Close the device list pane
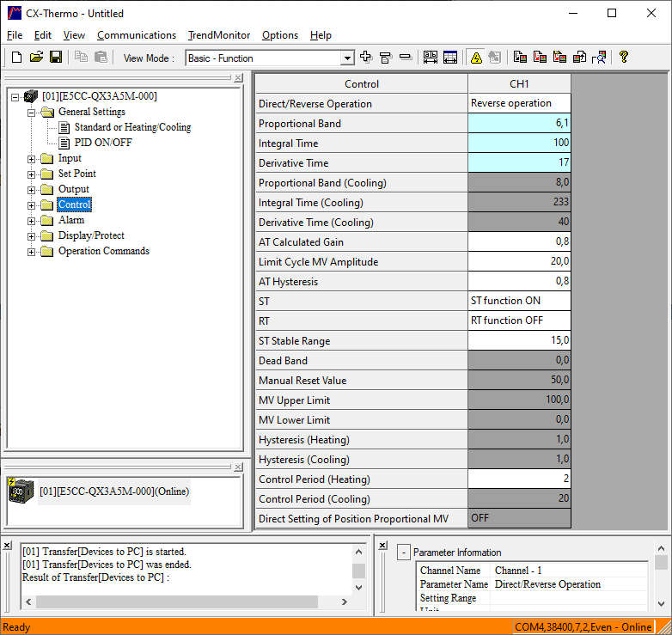The width and height of the screenshot is (672, 635). point(238,467)
